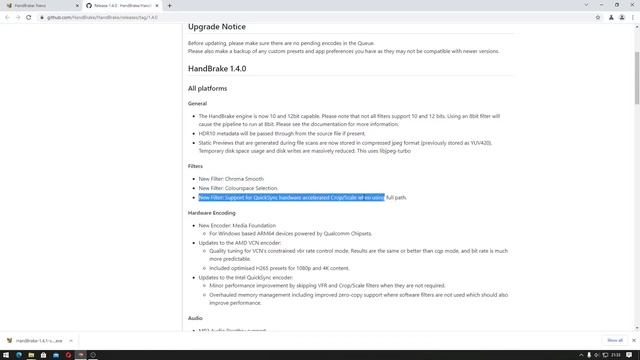Click the Filters subheading
The height and width of the screenshot is (360, 640).
(195, 166)
